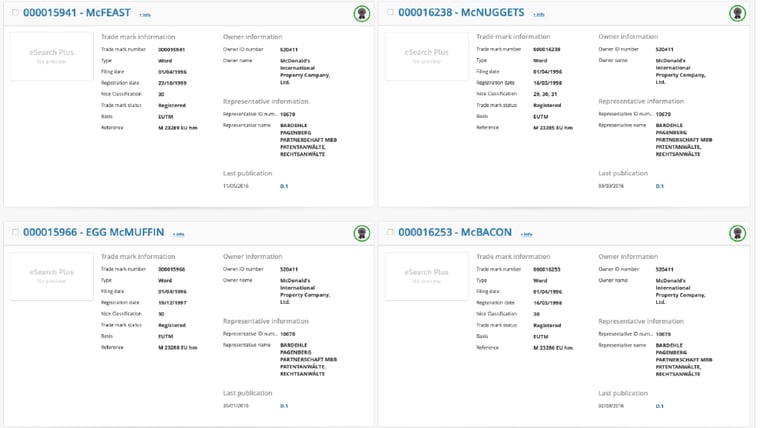
Task: Select trade mark number 000016253 in the McBACON details
Action: [547, 269]
